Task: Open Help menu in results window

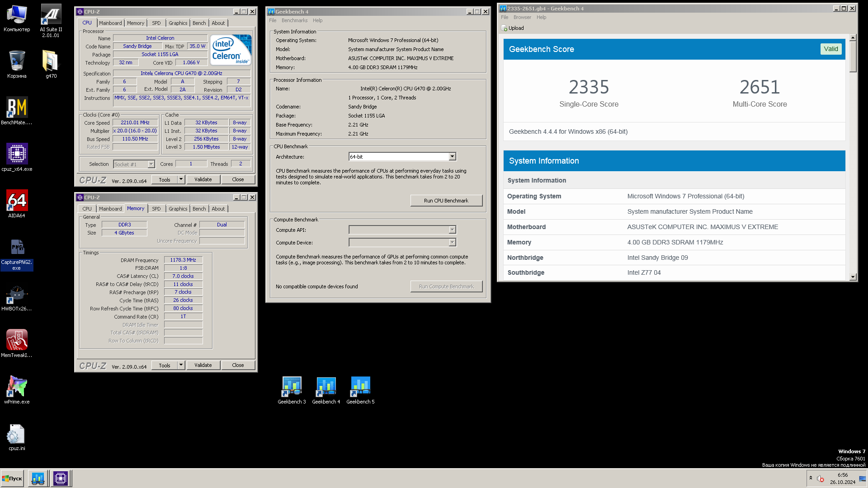Action: click(541, 17)
